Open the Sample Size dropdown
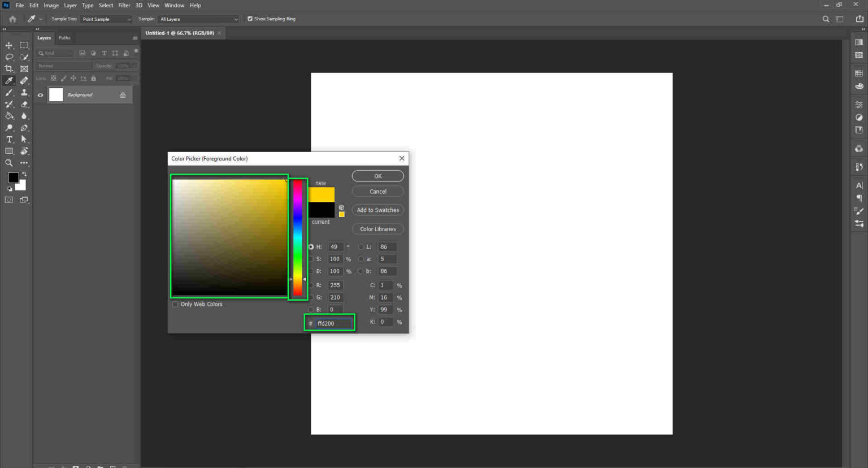Viewport: 868px width, 468px height. click(106, 19)
